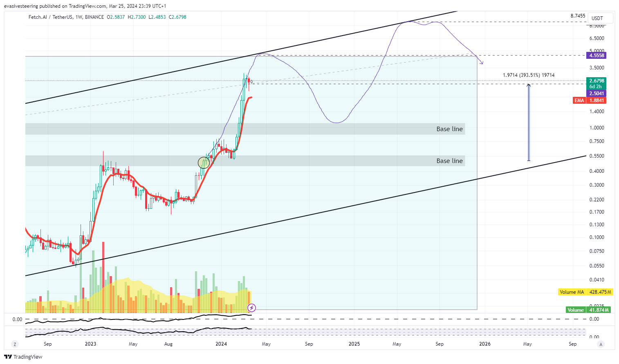Select the upper Base line zone label
This screenshot has height=364, width=619.
click(x=449, y=129)
